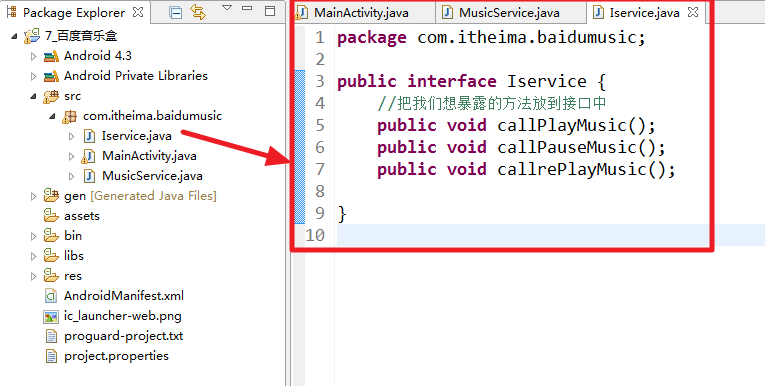The height and width of the screenshot is (386, 765).
Task: Expand the libs folder
Action: (x=33, y=256)
